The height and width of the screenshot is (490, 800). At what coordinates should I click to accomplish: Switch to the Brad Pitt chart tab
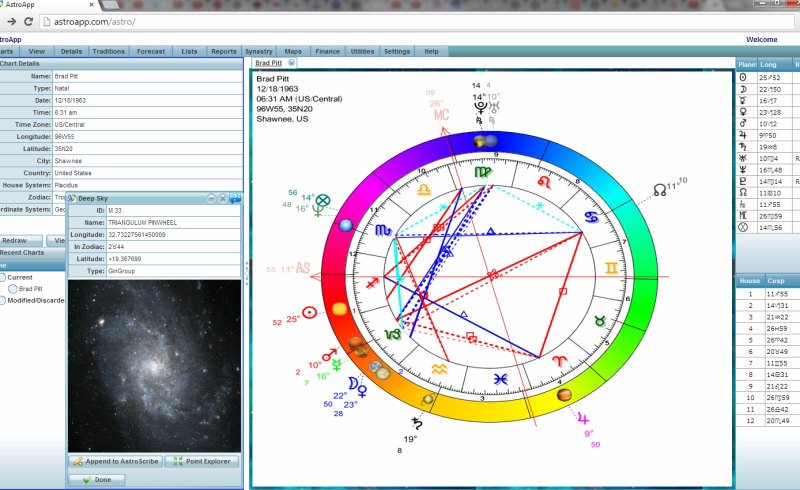pyautogui.click(x=267, y=63)
